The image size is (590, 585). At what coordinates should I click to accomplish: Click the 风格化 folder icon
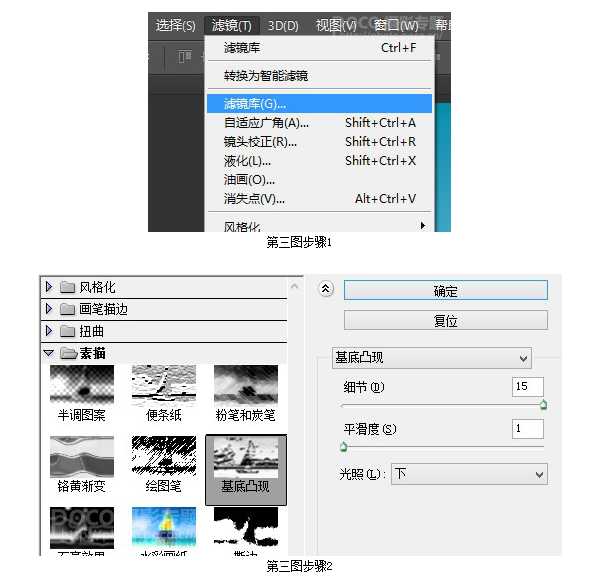tap(67, 287)
